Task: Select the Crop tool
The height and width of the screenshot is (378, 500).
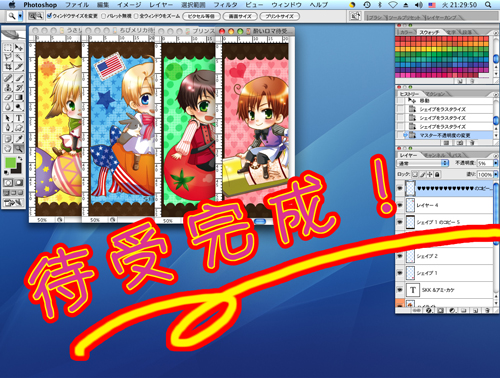Action: tap(8, 67)
